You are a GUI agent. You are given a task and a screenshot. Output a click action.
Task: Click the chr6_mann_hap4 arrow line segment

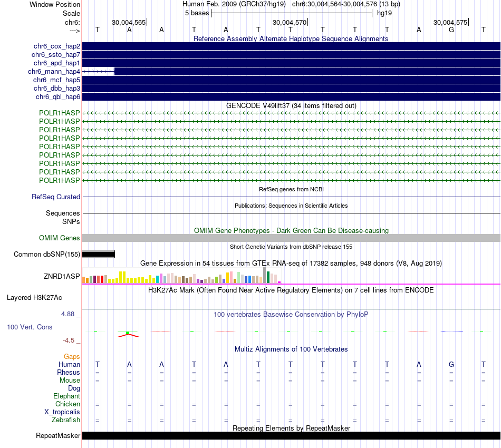pos(99,72)
